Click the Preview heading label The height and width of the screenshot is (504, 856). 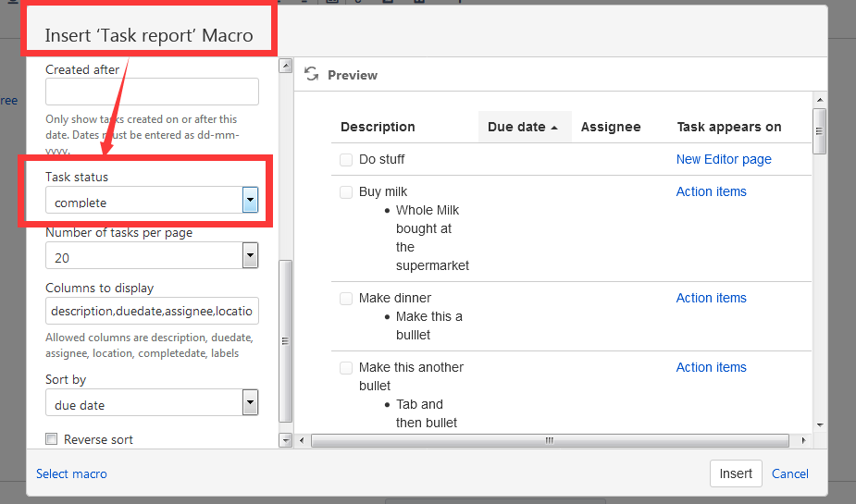coord(353,75)
